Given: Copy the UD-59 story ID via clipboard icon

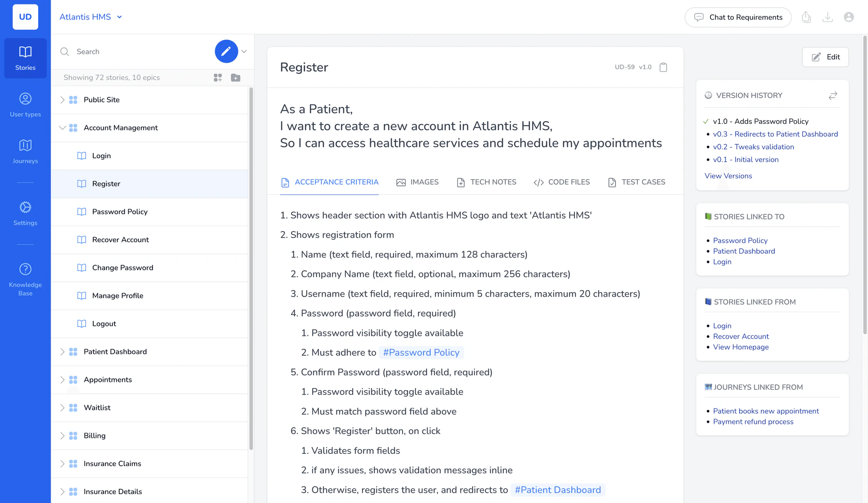Looking at the screenshot, I should [663, 67].
